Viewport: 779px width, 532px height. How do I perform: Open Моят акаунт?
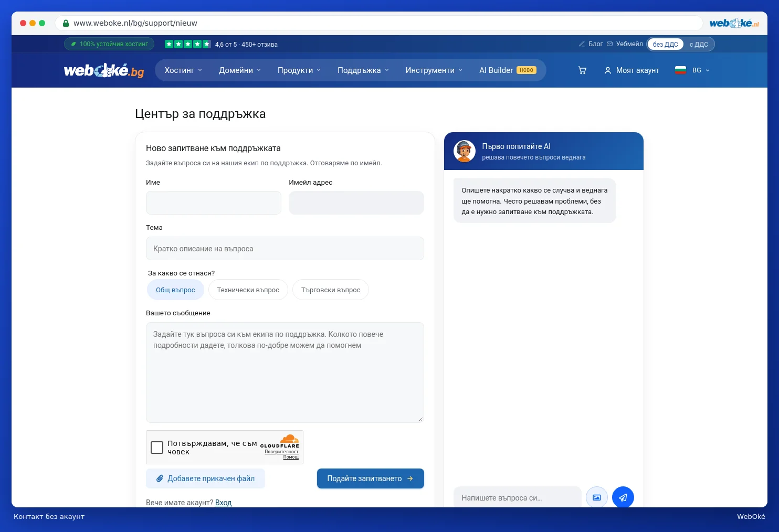coord(631,70)
